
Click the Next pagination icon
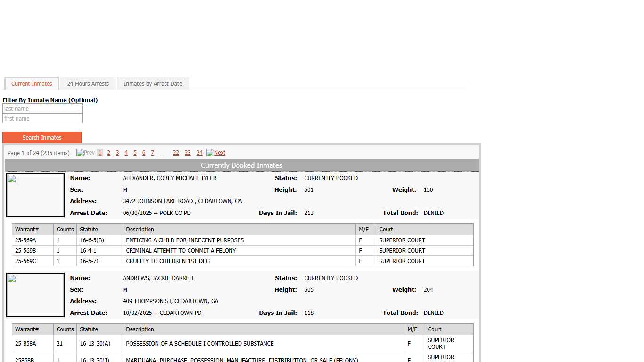point(216,153)
